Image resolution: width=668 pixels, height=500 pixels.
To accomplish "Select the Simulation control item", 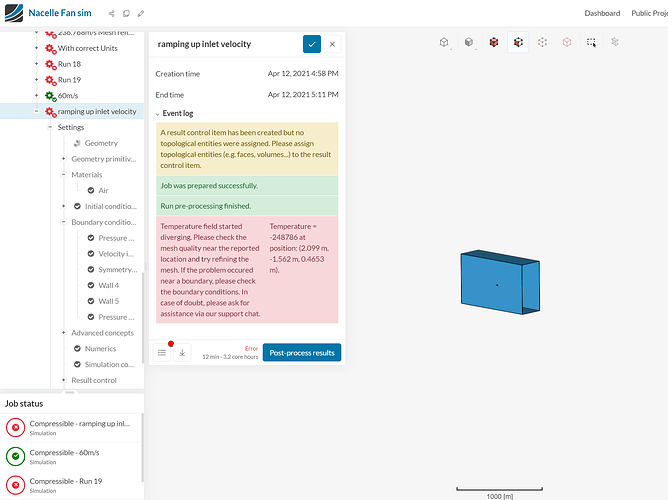I will (109, 364).
